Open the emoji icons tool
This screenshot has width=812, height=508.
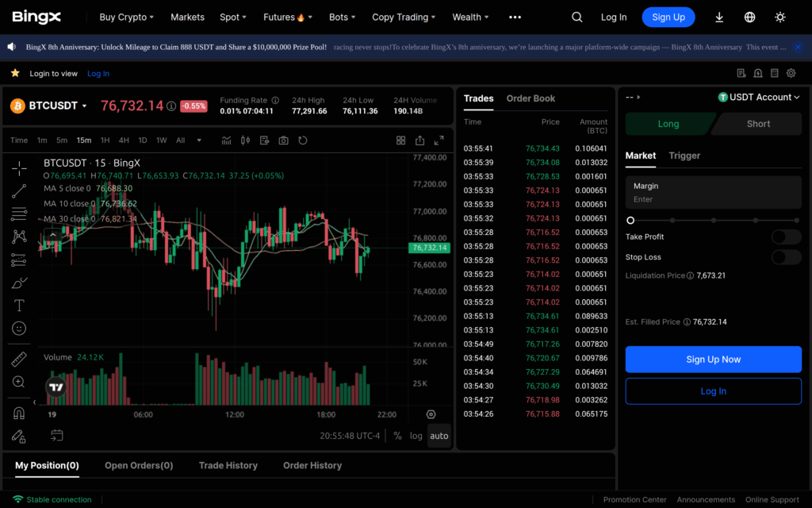tap(19, 328)
